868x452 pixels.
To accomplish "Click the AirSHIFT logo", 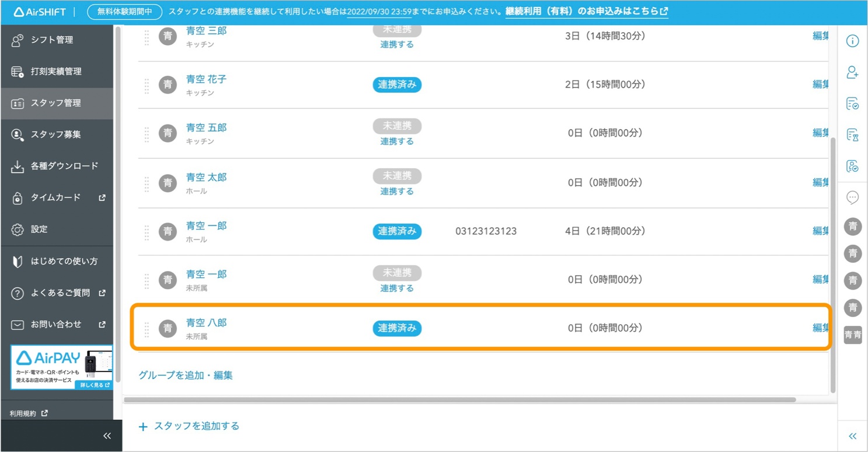I will click(x=40, y=12).
